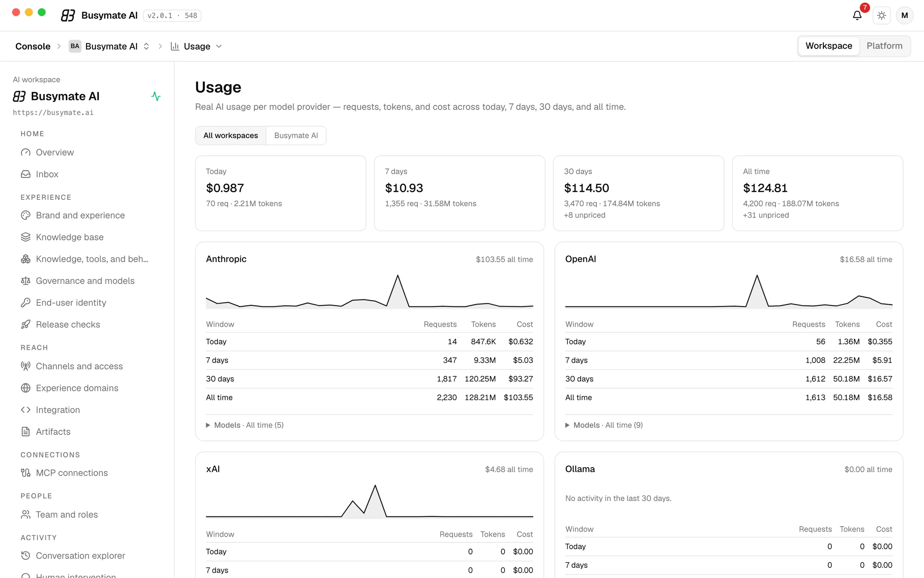The height and width of the screenshot is (578, 924).
Task: Click the Ollama 'No activity in the last 30 days.' text
Action: 618,498
